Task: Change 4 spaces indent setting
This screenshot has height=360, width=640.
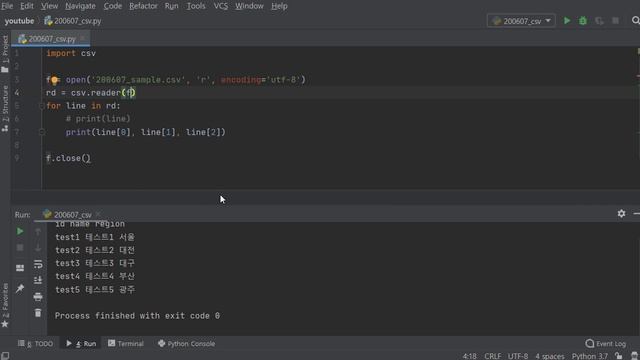Action: [x=550, y=356]
